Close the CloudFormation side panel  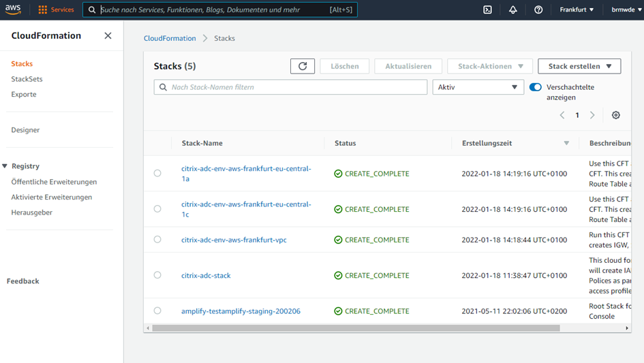tap(108, 35)
